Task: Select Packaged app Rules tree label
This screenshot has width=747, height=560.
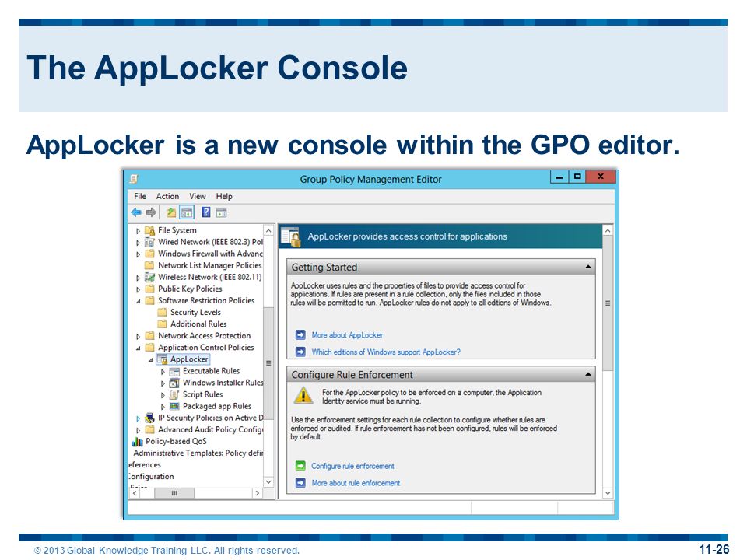Action: pos(217,406)
